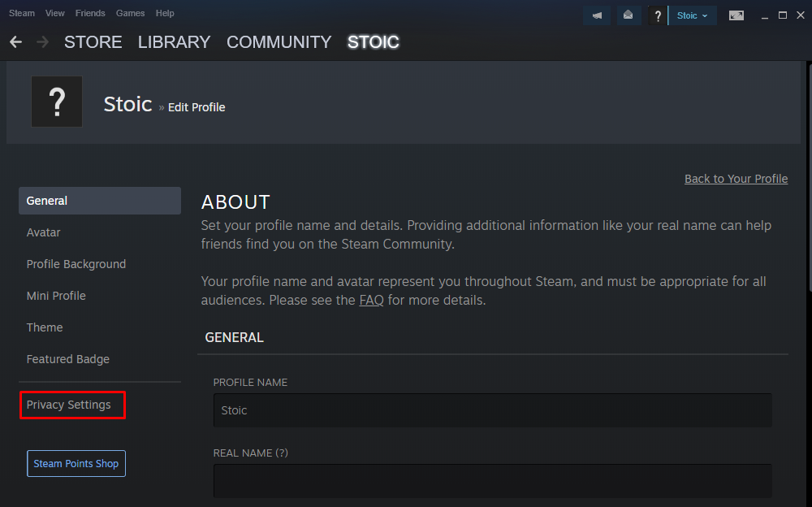Open the Games menu
The width and height of the screenshot is (812, 507).
[x=130, y=13]
